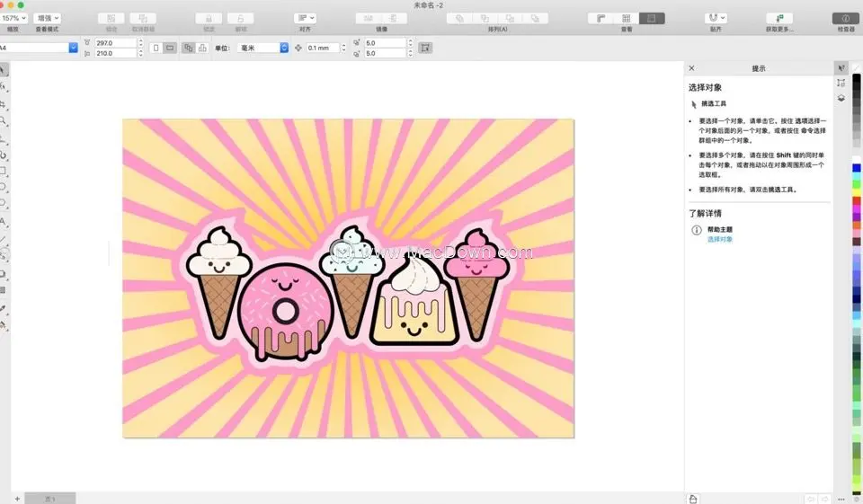Select the Crop tool
Image resolution: width=863 pixels, height=504 pixels.
pos(4,104)
